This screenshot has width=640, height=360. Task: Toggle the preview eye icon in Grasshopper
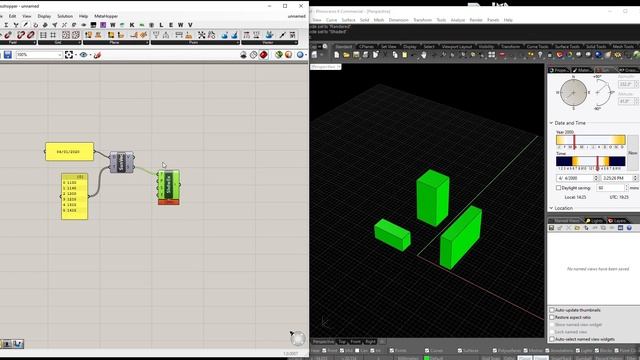tap(83, 55)
